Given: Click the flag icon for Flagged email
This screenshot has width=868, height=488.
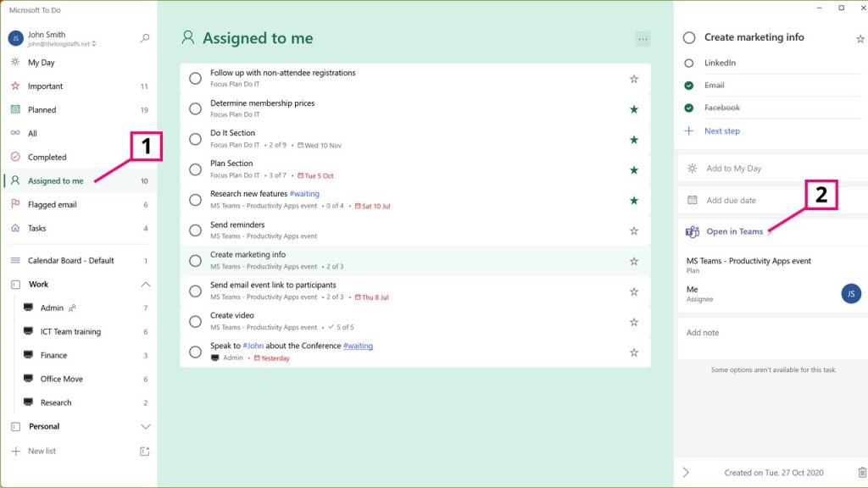Looking at the screenshot, I should click(x=14, y=204).
